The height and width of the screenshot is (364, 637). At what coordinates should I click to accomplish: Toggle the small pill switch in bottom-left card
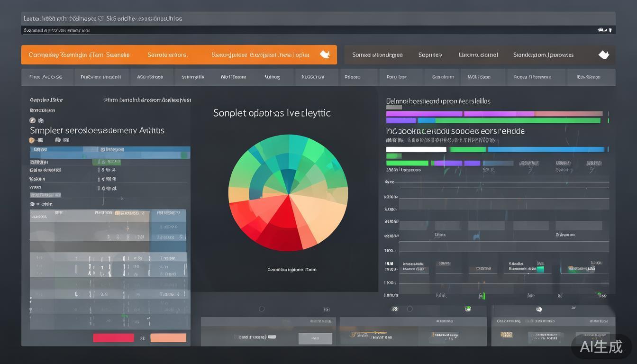(272, 337)
